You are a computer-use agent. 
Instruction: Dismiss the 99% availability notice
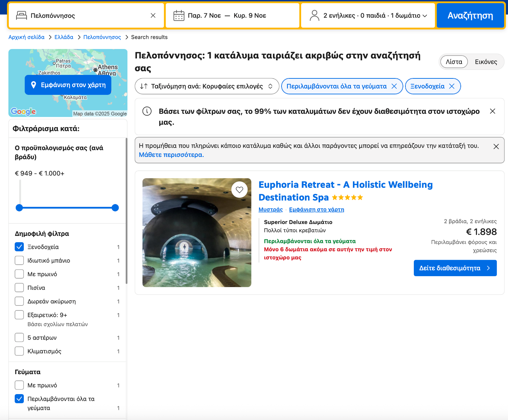493,111
